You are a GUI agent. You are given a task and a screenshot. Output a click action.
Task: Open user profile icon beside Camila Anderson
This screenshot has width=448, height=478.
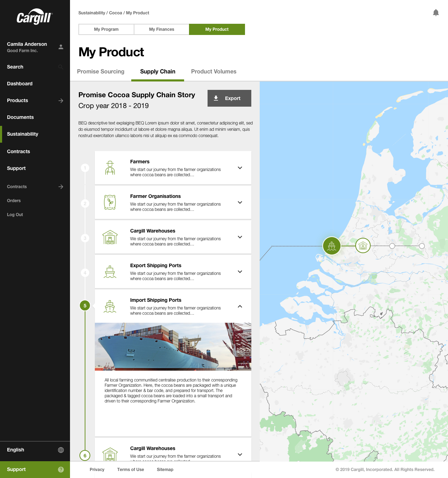(x=61, y=47)
